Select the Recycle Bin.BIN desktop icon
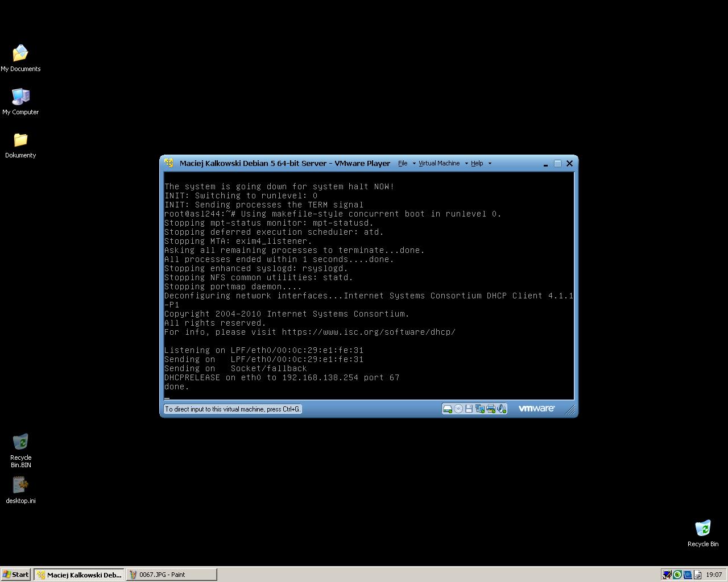The width and height of the screenshot is (728, 582). coord(20,451)
